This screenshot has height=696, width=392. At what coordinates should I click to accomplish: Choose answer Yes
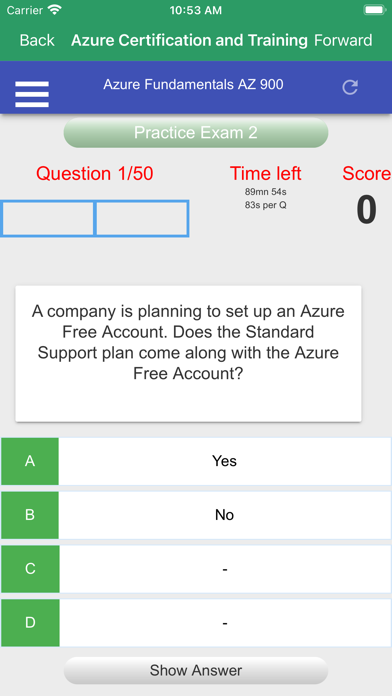pyautogui.click(x=225, y=461)
